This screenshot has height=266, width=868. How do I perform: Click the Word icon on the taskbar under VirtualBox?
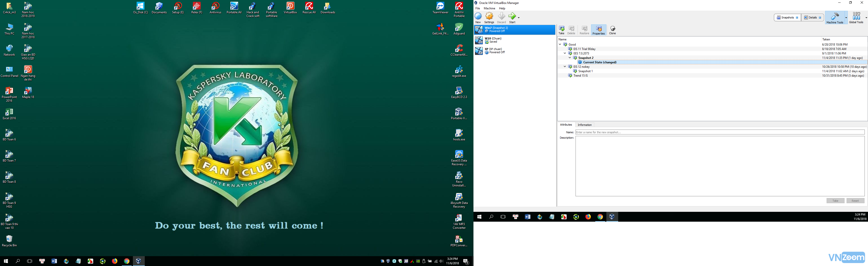click(x=527, y=217)
